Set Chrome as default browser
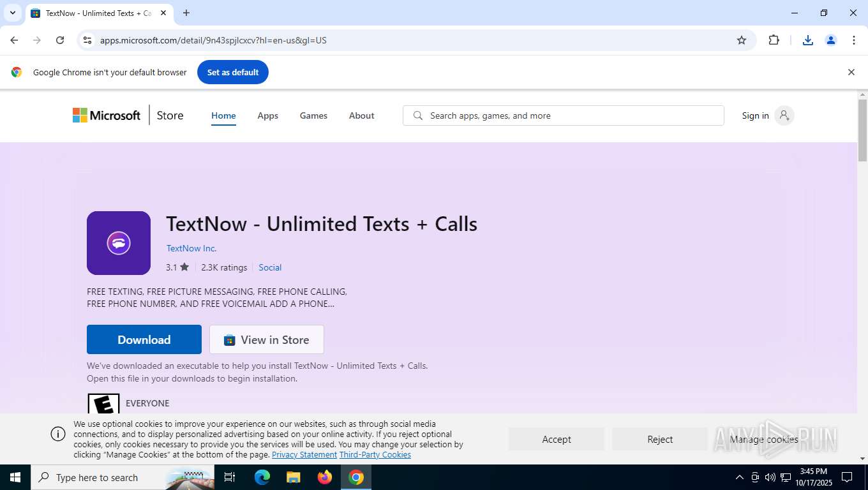Image resolution: width=868 pixels, height=490 pixels. pyautogui.click(x=233, y=72)
